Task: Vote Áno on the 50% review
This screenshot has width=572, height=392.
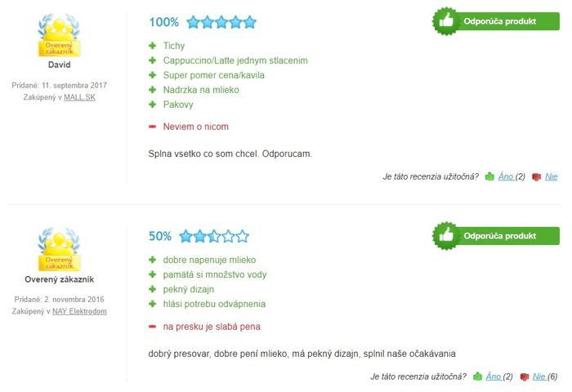Action: pyautogui.click(x=494, y=376)
